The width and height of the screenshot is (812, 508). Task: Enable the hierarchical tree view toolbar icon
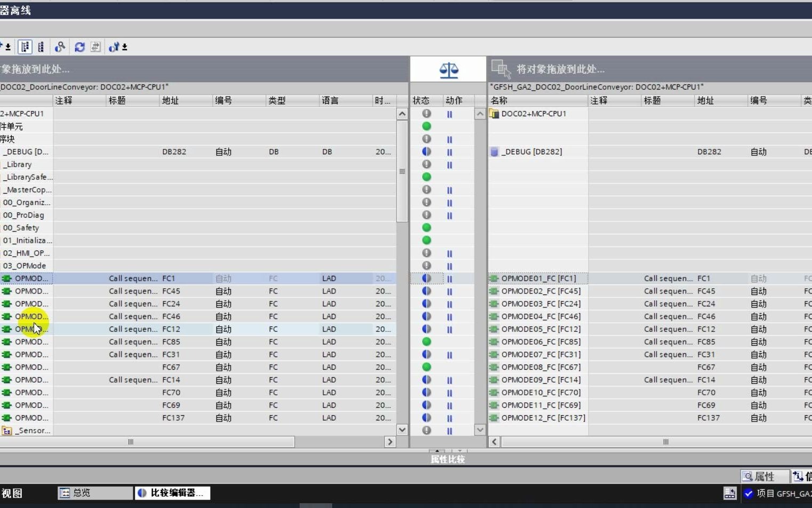pos(25,47)
